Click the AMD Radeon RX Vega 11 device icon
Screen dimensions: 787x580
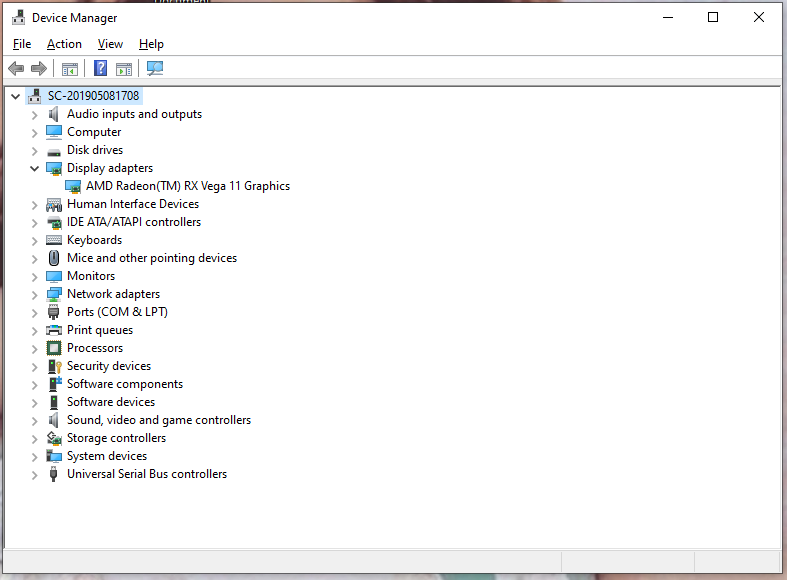(73, 187)
